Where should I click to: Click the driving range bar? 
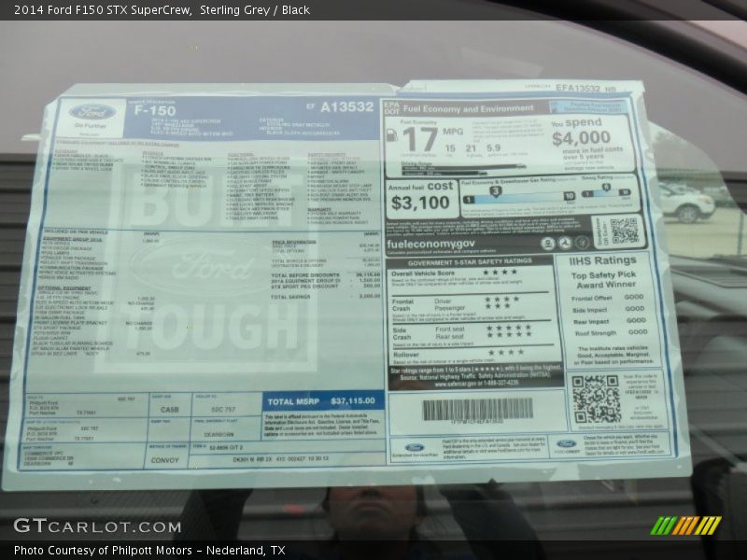point(464,169)
